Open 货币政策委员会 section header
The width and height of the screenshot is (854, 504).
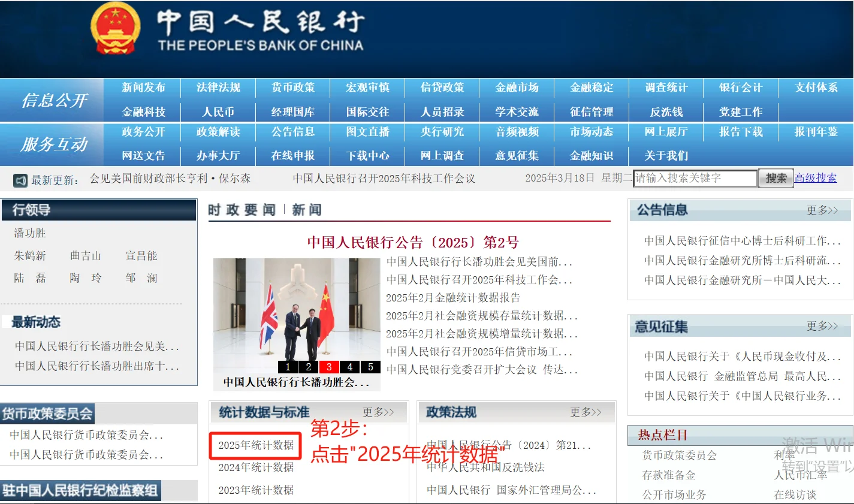coord(47,414)
